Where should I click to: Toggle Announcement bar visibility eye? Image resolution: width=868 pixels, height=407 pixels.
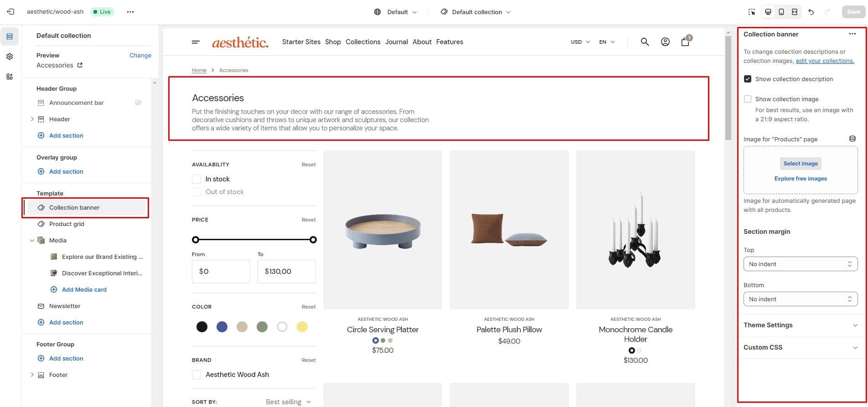click(x=138, y=103)
